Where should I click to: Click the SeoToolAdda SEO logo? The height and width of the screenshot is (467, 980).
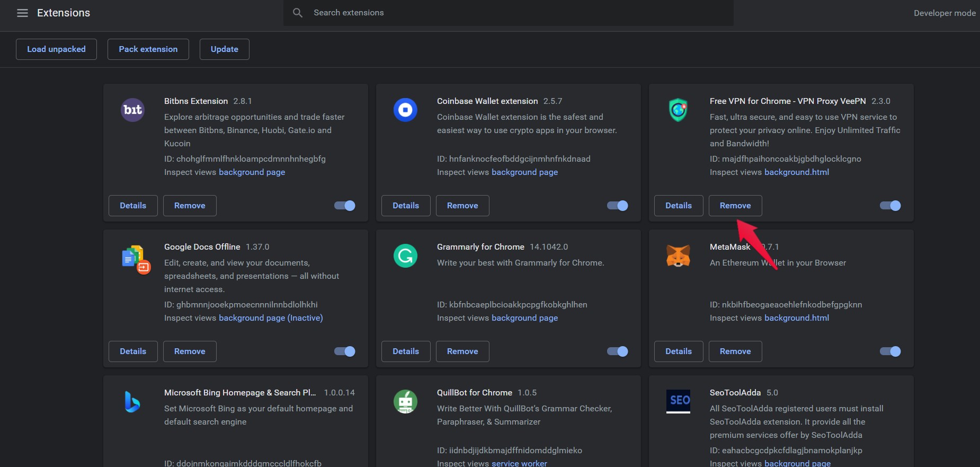click(x=678, y=401)
